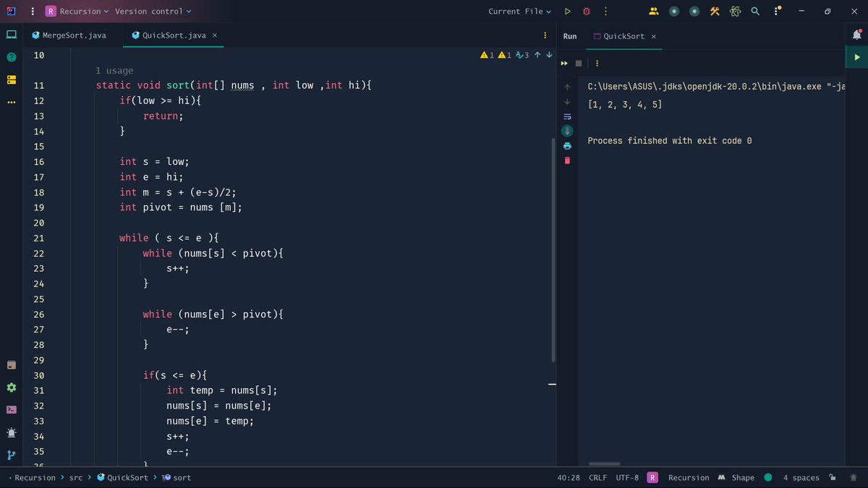This screenshot has width=868, height=488.
Task: Open inspections widget warning count
Action: click(487, 55)
